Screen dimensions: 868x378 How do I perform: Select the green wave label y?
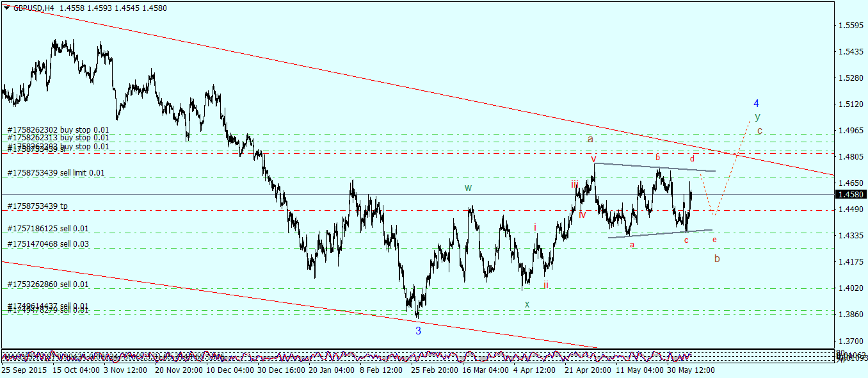pos(758,117)
